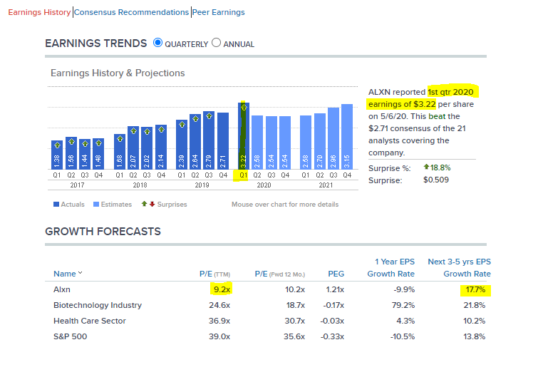The width and height of the screenshot is (533, 392).
Task: Click Alxn growth rate value 17.7%
Action: point(475,289)
